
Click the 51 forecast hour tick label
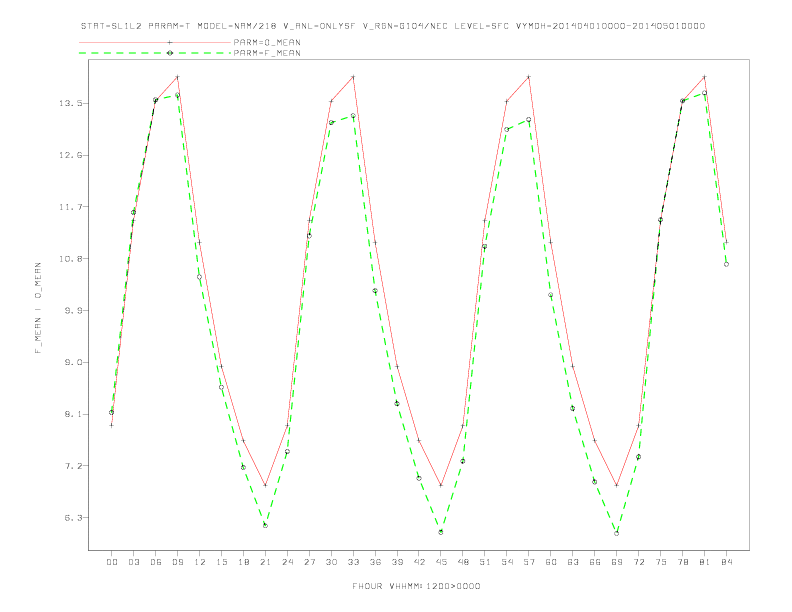[485, 562]
